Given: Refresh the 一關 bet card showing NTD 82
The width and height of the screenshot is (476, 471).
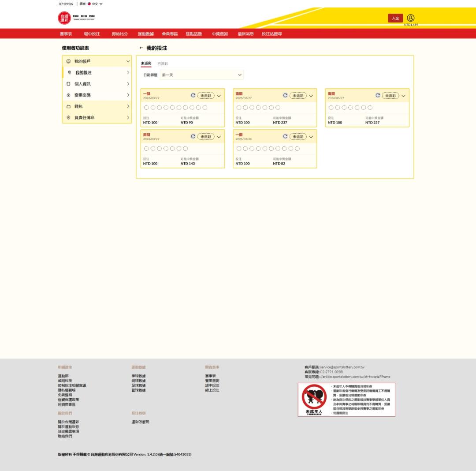Looking at the screenshot, I should (285, 136).
